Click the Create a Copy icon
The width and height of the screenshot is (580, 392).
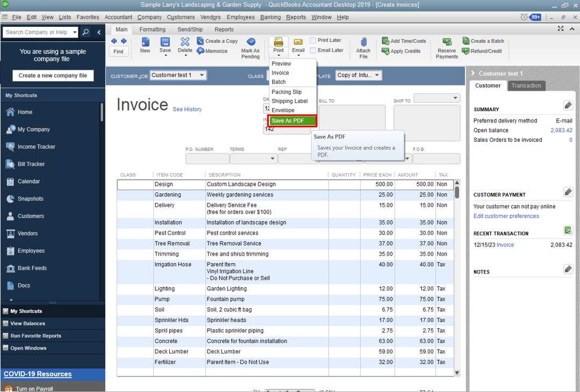point(201,41)
